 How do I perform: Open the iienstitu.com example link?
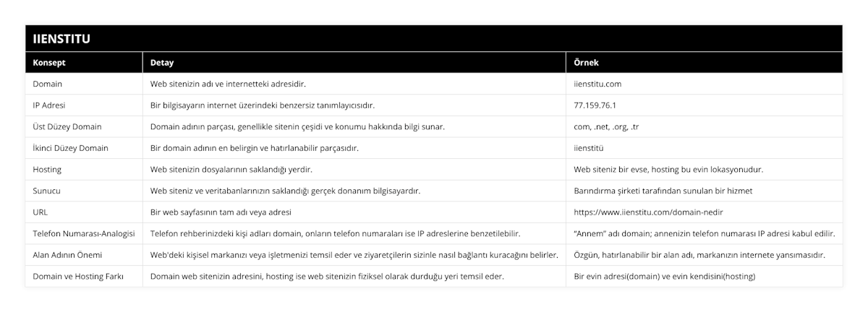(597, 84)
